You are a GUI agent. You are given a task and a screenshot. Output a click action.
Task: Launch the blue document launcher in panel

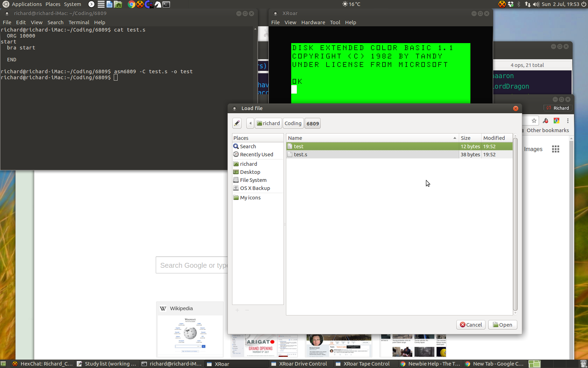[109, 4]
